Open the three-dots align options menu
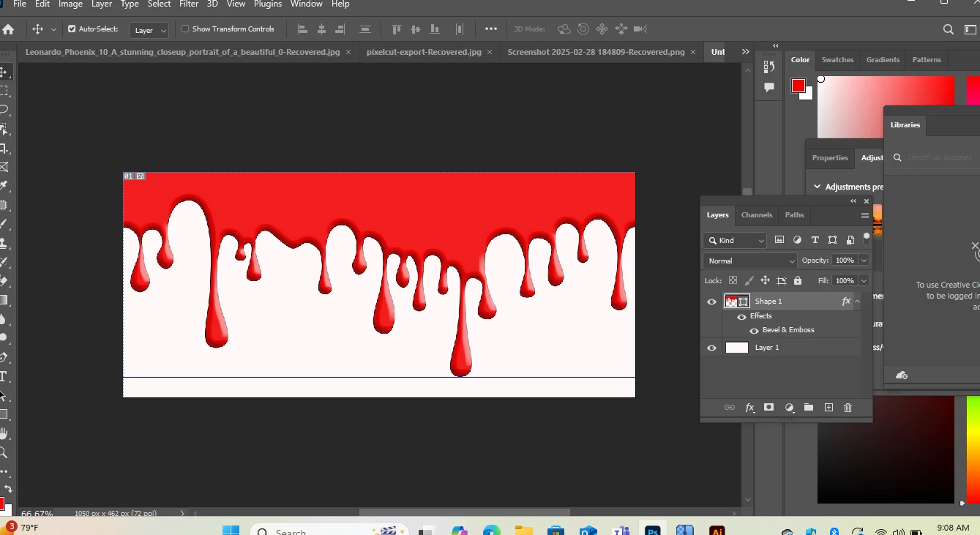Screen dimensions: 980x535 [491, 29]
